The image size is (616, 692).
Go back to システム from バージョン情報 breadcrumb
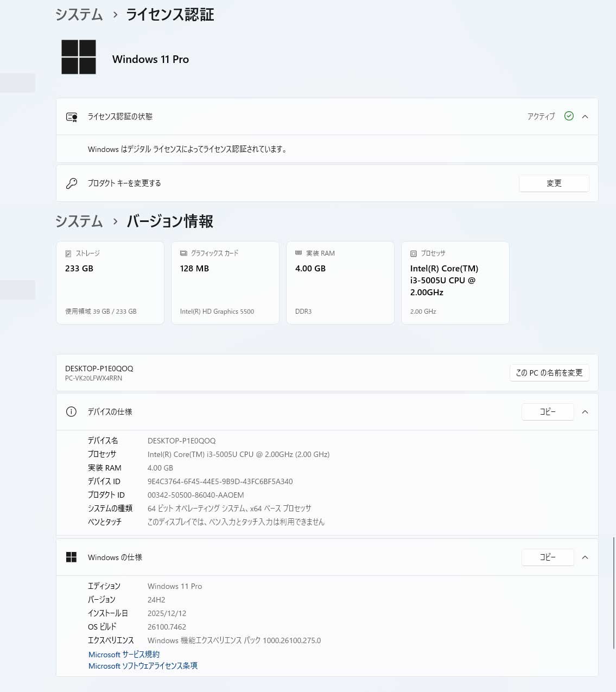tap(79, 221)
